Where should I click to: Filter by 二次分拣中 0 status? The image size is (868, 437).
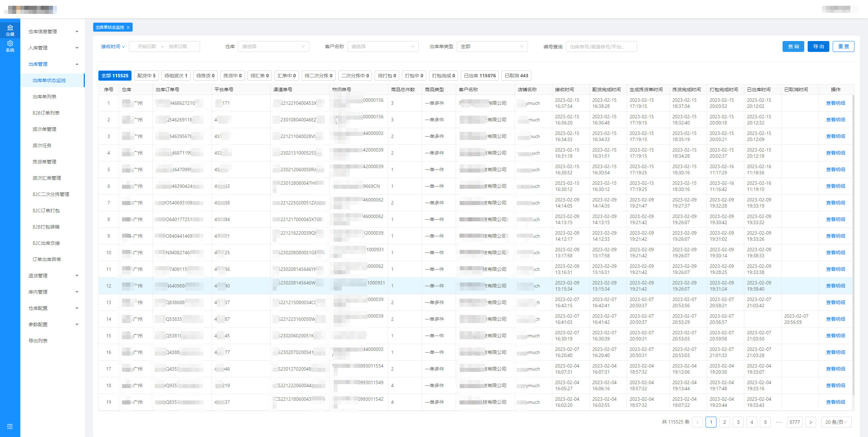pyautogui.click(x=355, y=76)
